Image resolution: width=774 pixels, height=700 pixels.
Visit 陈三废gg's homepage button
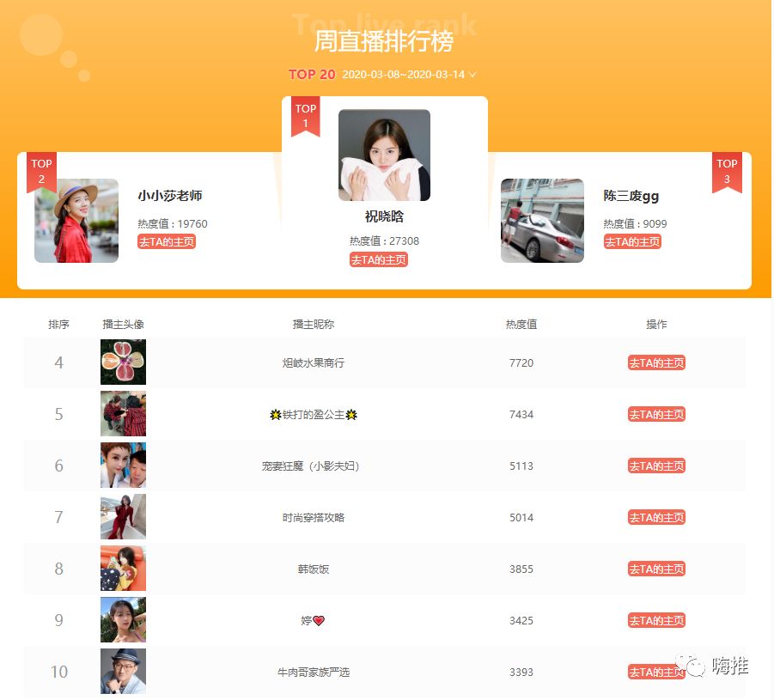click(x=632, y=242)
